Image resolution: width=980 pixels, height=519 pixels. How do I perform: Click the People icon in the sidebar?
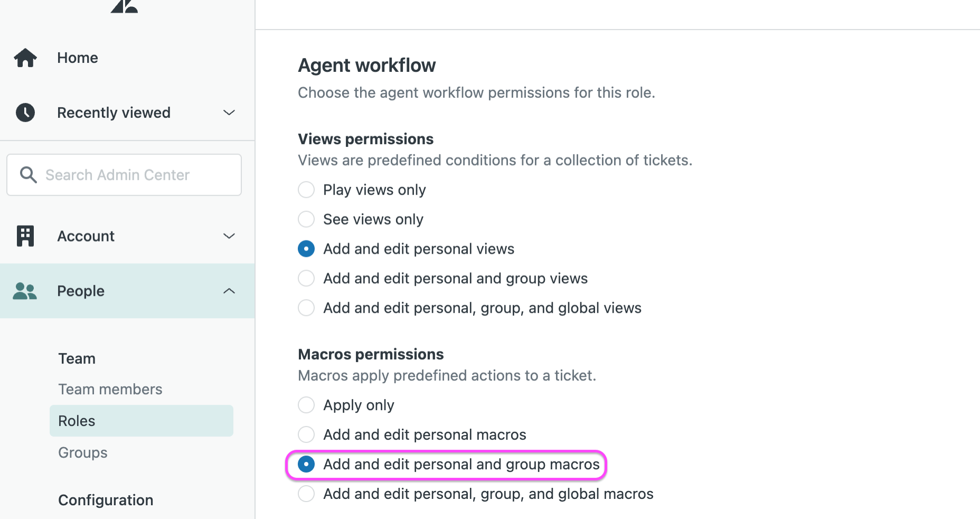pyautogui.click(x=25, y=291)
